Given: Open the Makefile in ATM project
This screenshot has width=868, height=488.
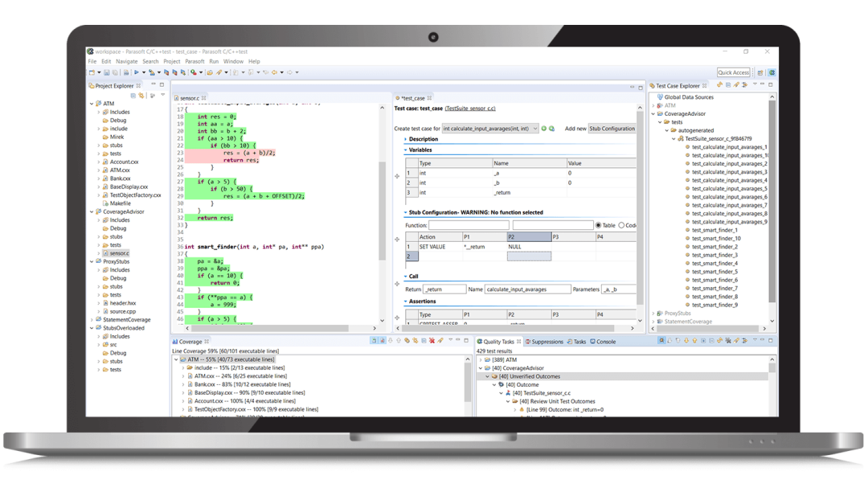Looking at the screenshot, I should click(x=120, y=203).
